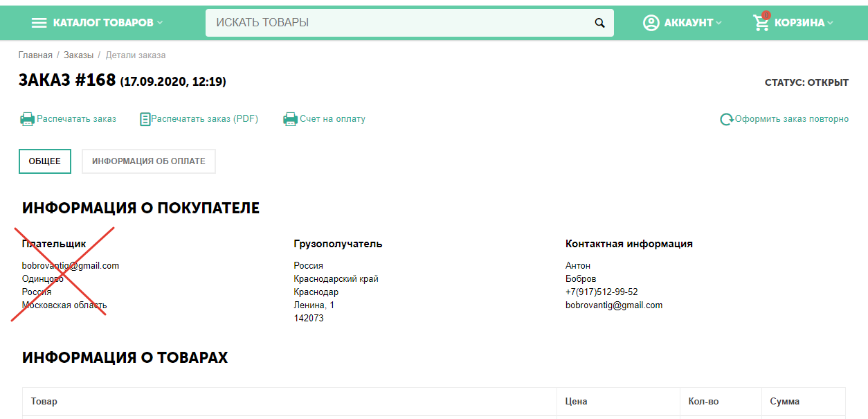
Task: Switch to the ИНФОРМАЦИЯ ОБ ОПЛАТЕ tab
Action: click(x=149, y=161)
